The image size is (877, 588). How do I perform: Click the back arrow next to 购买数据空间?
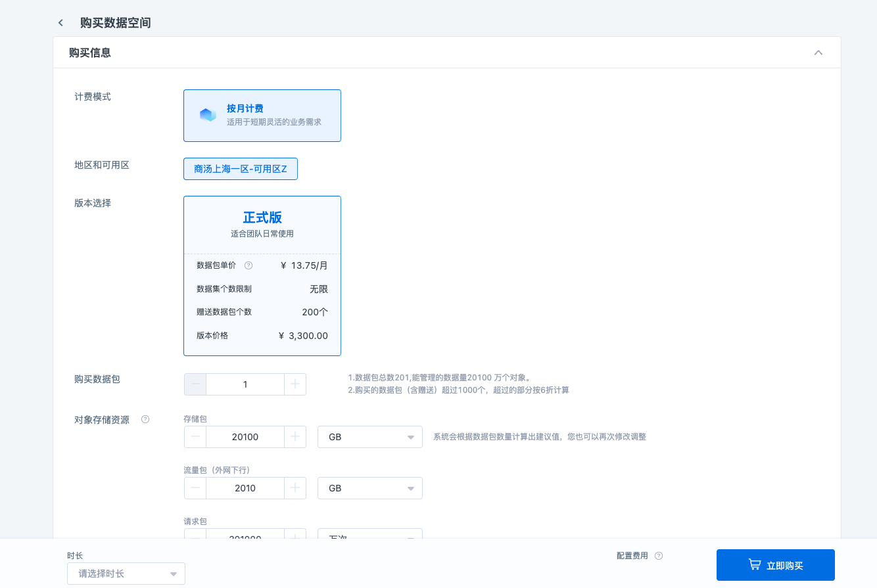coord(60,22)
